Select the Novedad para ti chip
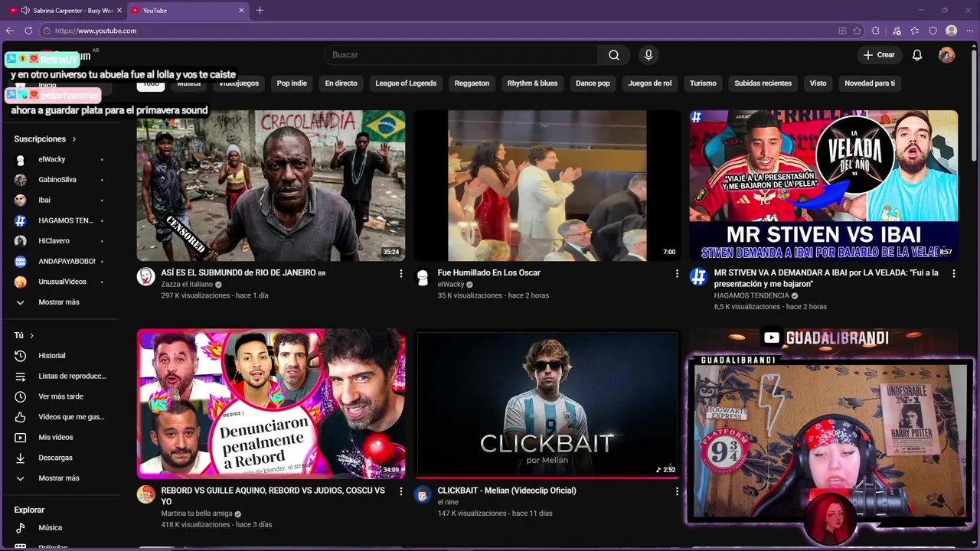980x551 pixels. click(870, 83)
